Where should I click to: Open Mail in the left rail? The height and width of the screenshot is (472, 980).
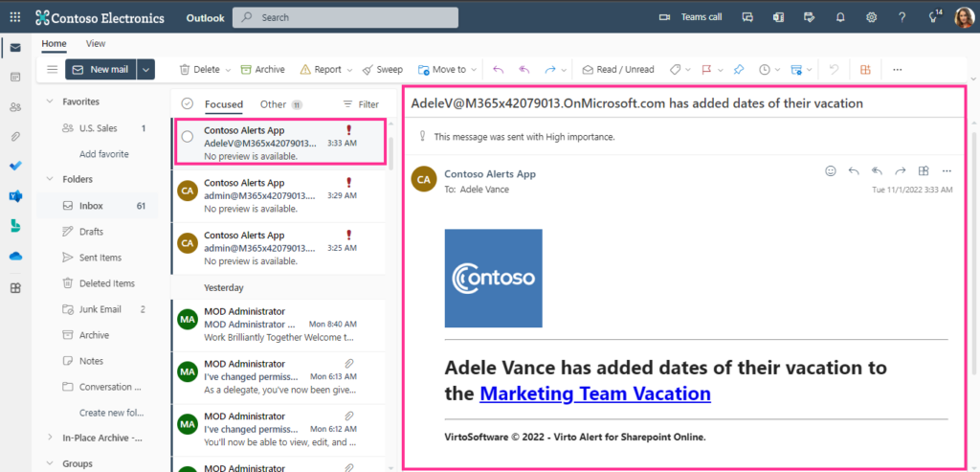coord(15,48)
